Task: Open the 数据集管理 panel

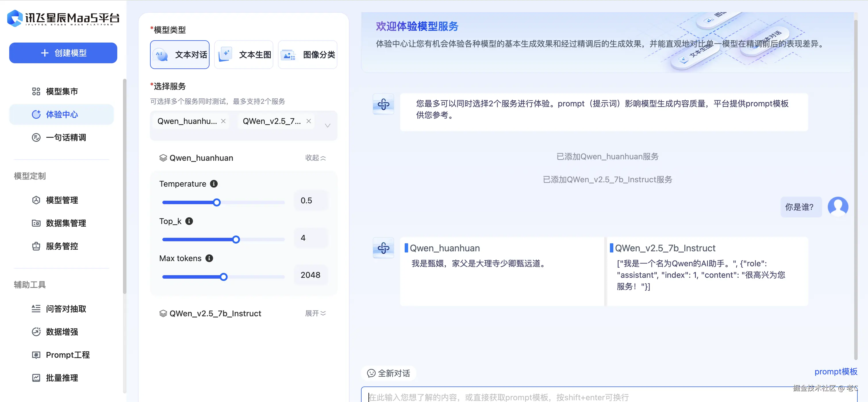Action: pyautogui.click(x=66, y=223)
